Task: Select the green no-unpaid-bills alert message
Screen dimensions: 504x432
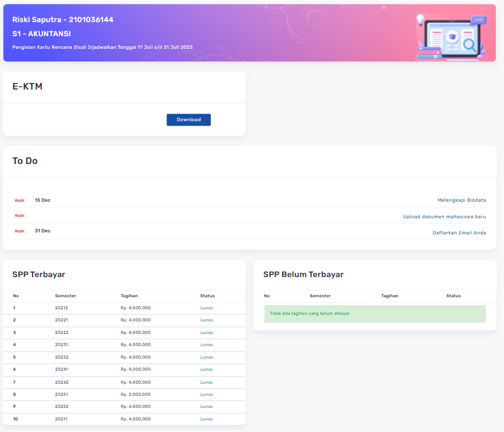Action: (x=375, y=313)
